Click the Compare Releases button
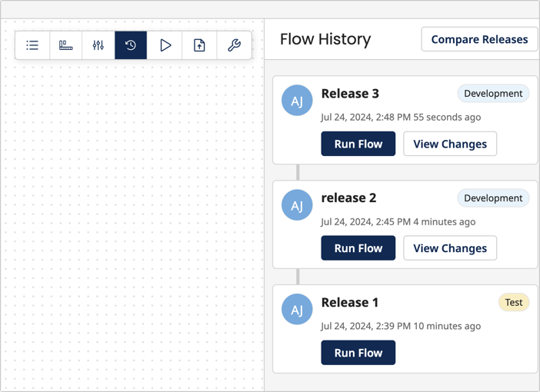 coord(479,40)
